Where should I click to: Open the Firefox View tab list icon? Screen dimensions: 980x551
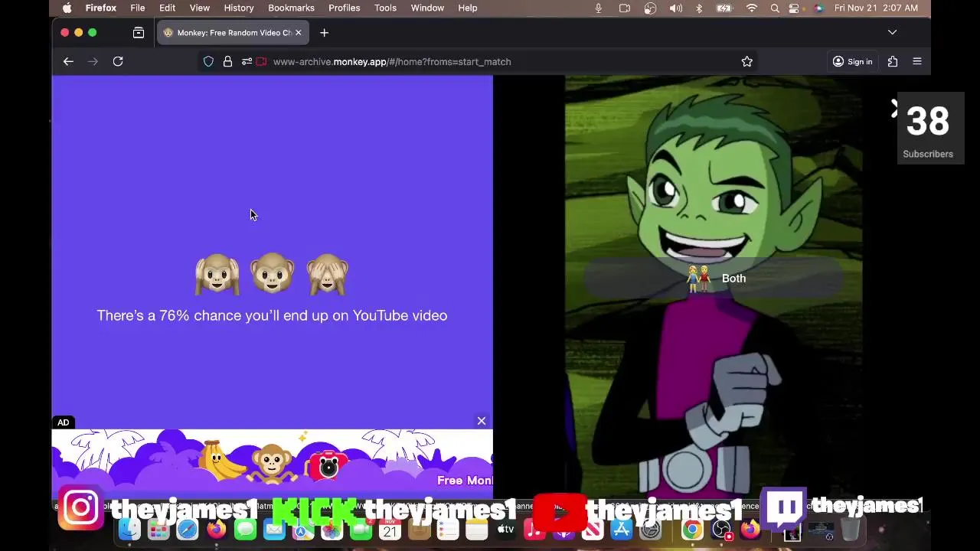coord(139,33)
